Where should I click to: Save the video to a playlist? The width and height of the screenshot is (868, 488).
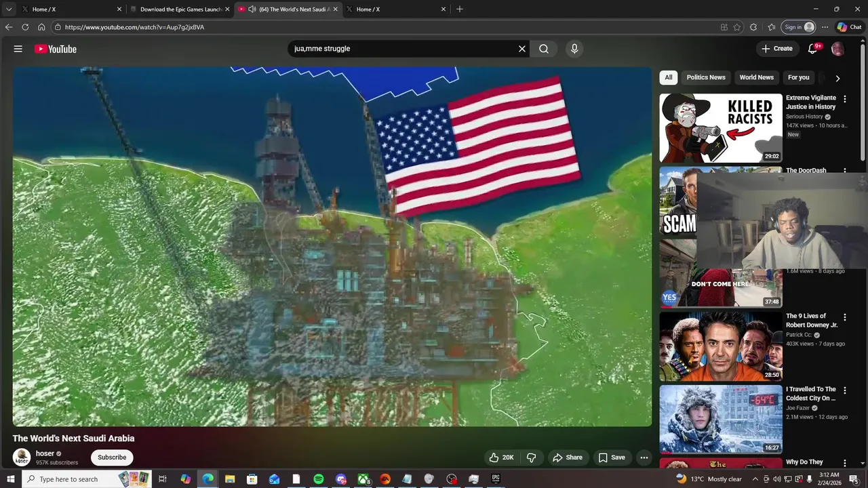[x=612, y=457]
